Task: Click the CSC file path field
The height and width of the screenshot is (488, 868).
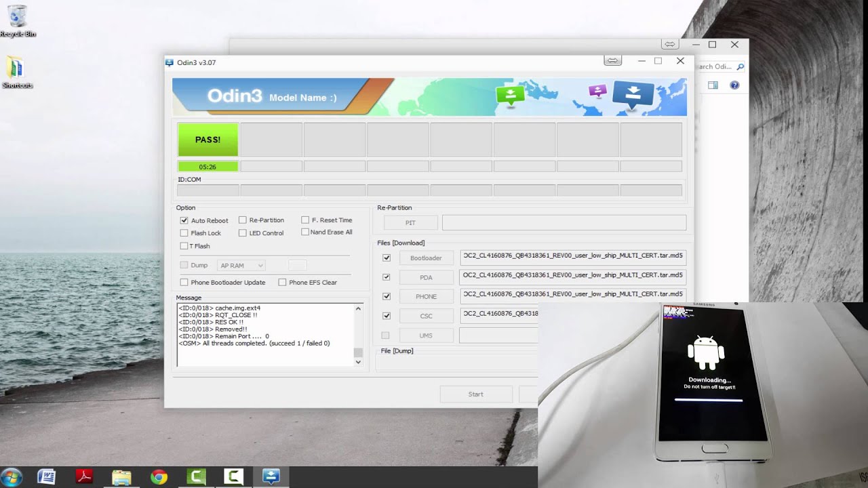Action: [x=499, y=314]
